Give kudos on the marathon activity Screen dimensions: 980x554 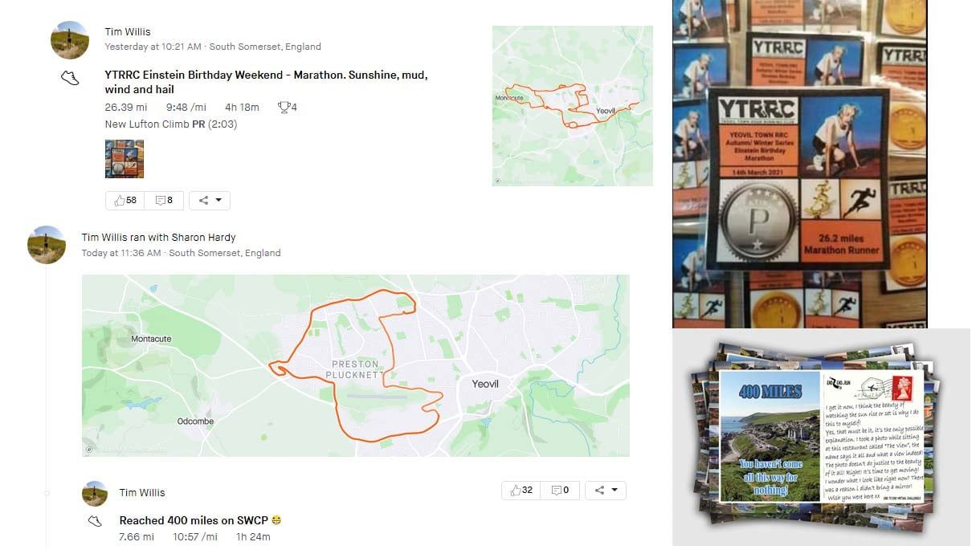pos(125,201)
